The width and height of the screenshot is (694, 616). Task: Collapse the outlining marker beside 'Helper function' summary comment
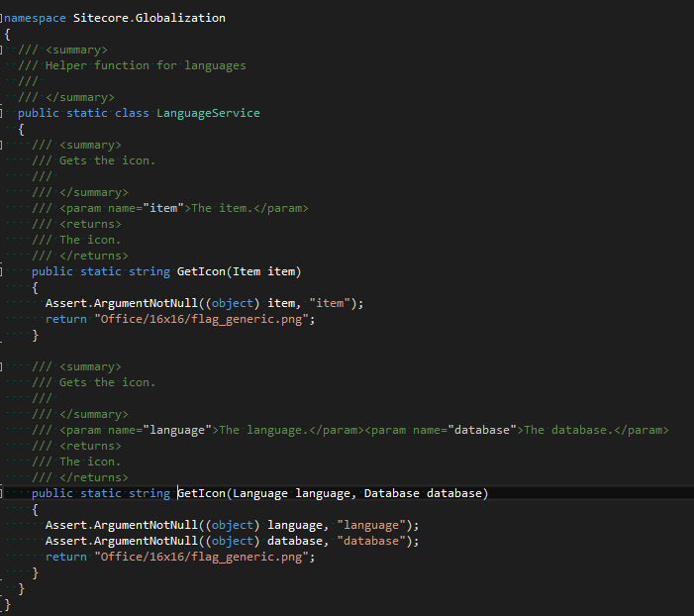click(1, 51)
